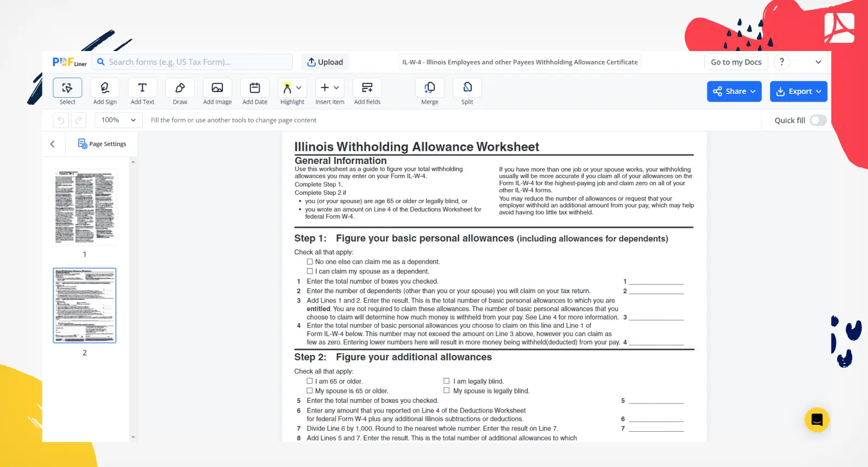Click 'Step 2: Figure your additional allowances'
Viewport: 868px width, 467px height.
pyautogui.click(x=393, y=357)
